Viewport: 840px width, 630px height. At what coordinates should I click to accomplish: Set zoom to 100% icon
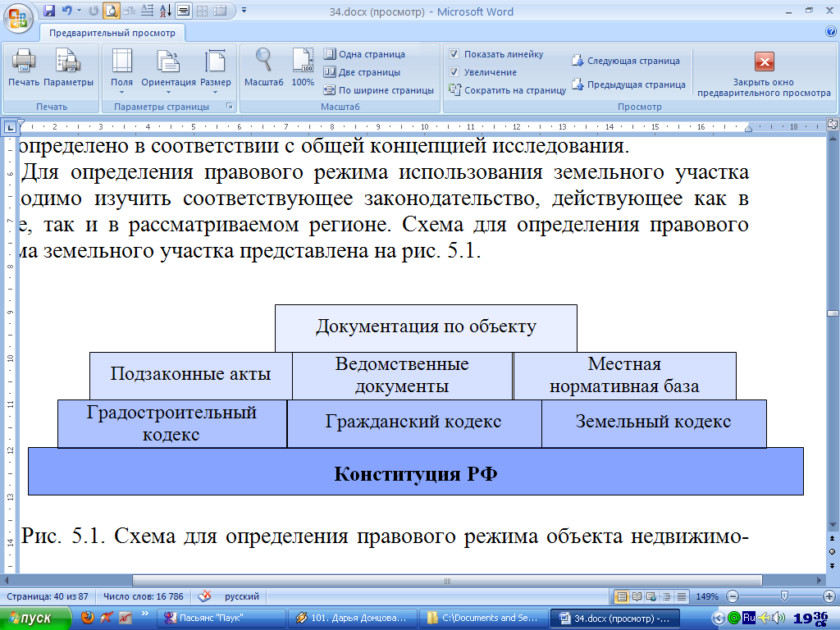click(x=303, y=67)
